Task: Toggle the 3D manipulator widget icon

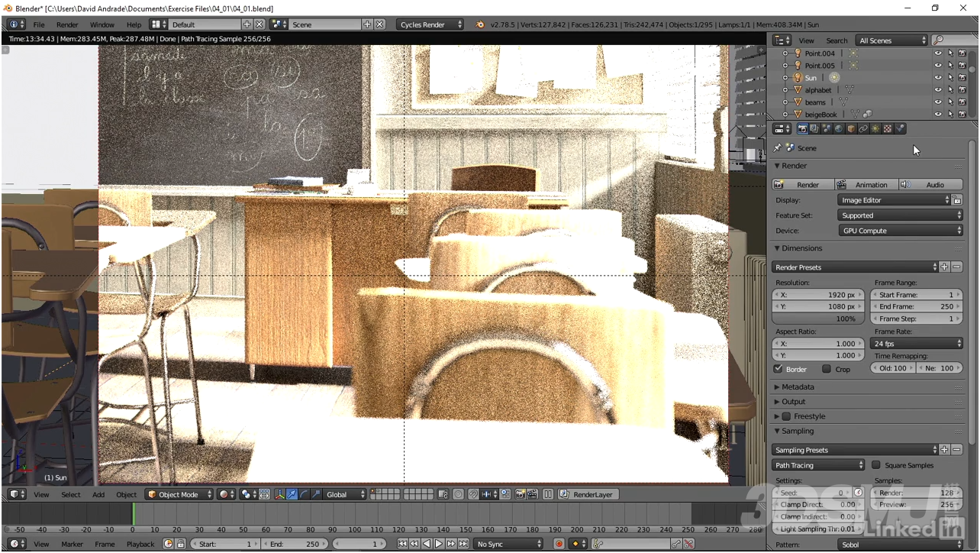Action: click(279, 494)
